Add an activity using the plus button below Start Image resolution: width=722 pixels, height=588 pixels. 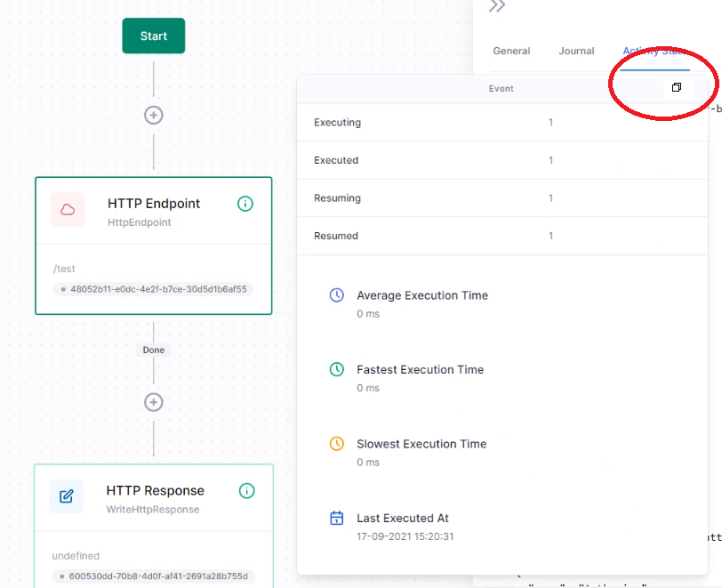pos(153,115)
